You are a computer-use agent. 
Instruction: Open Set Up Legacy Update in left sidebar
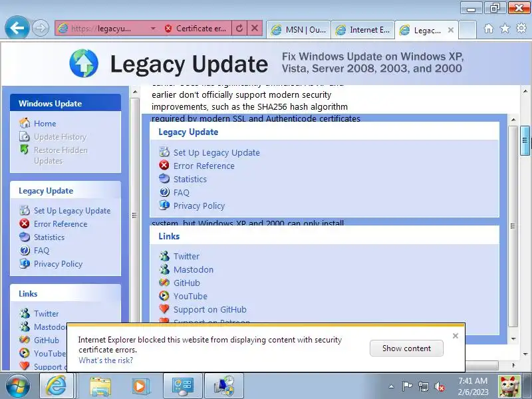click(x=72, y=211)
